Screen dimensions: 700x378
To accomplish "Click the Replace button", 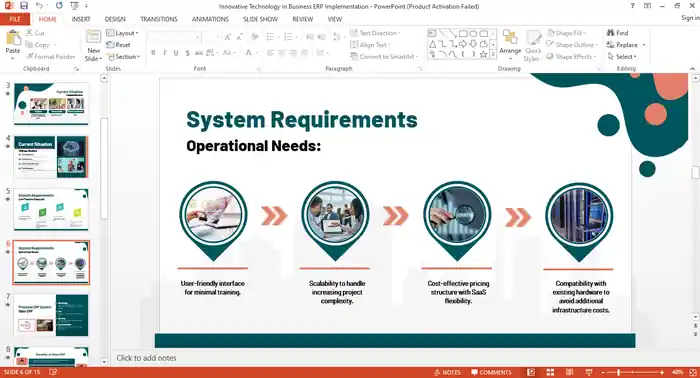I will pos(622,45).
